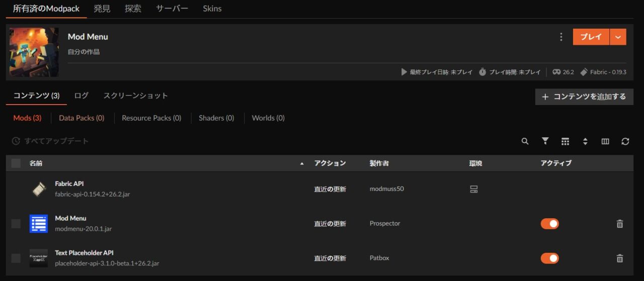The height and width of the screenshot is (281, 644).
Task: Click the search magnifier icon in content toolbar
Action: [x=525, y=141]
